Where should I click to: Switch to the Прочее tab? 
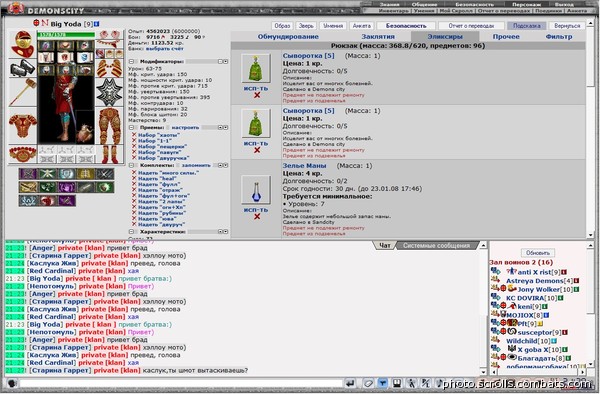(x=506, y=37)
